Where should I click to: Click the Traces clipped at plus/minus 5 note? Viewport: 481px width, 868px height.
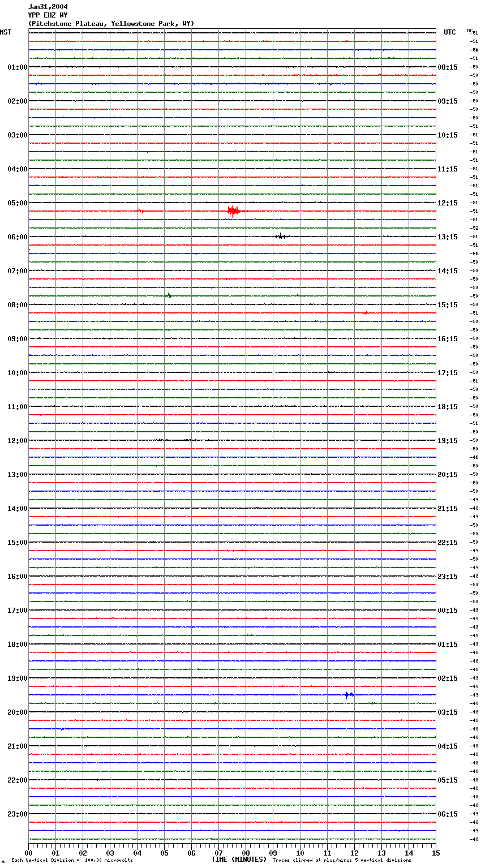click(x=342, y=861)
